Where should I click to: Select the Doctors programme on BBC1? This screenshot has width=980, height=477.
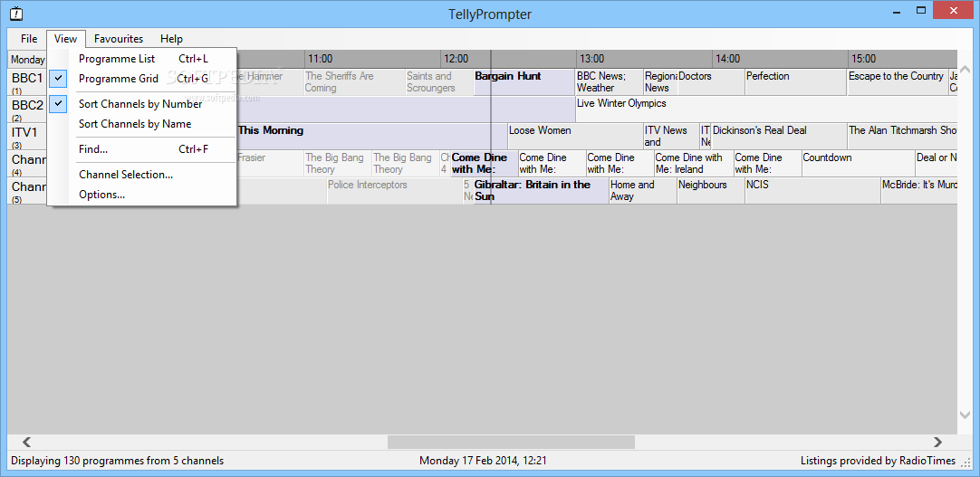711,81
